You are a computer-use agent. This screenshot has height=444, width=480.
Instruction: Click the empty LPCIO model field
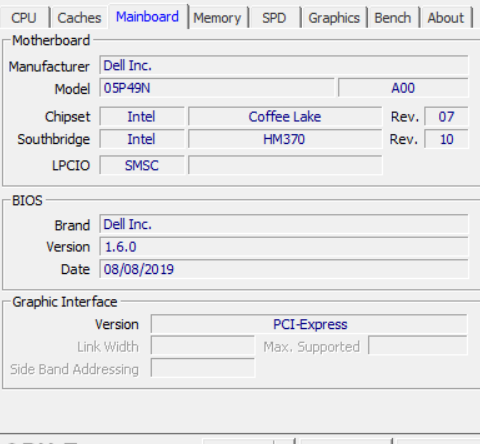[x=285, y=165]
